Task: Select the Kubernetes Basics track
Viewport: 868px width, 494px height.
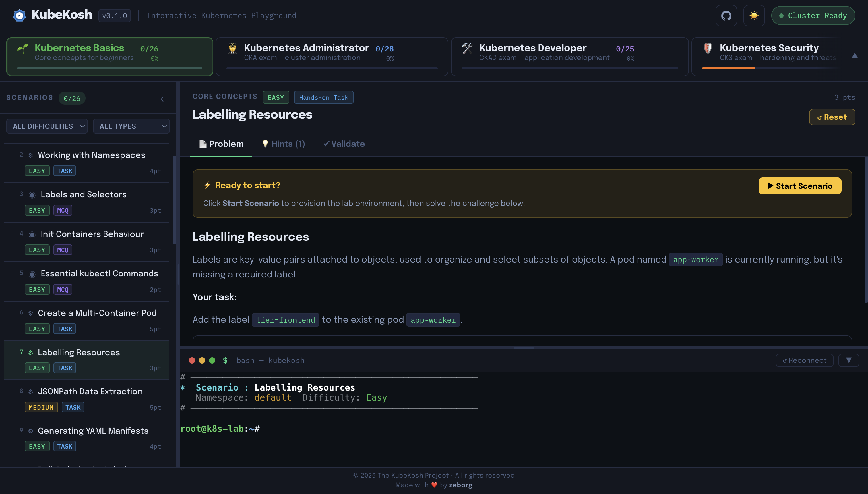Action: coord(110,56)
